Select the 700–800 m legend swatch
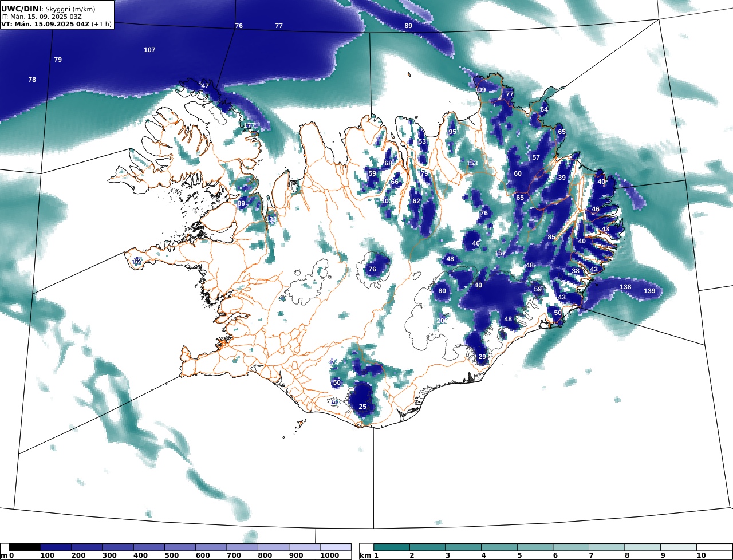The height and width of the screenshot is (560, 733). [242, 547]
